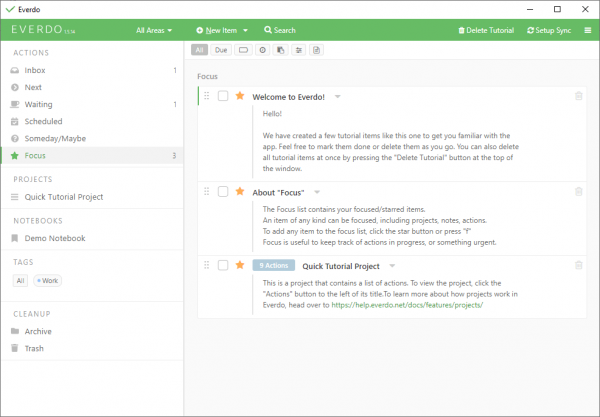Click the About "Focus" title

click(x=278, y=193)
